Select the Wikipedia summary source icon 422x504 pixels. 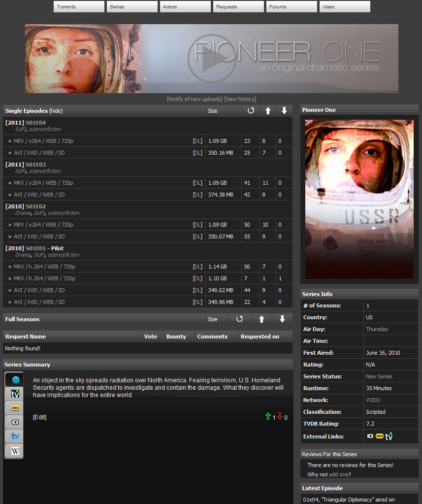click(x=15, y=451)
